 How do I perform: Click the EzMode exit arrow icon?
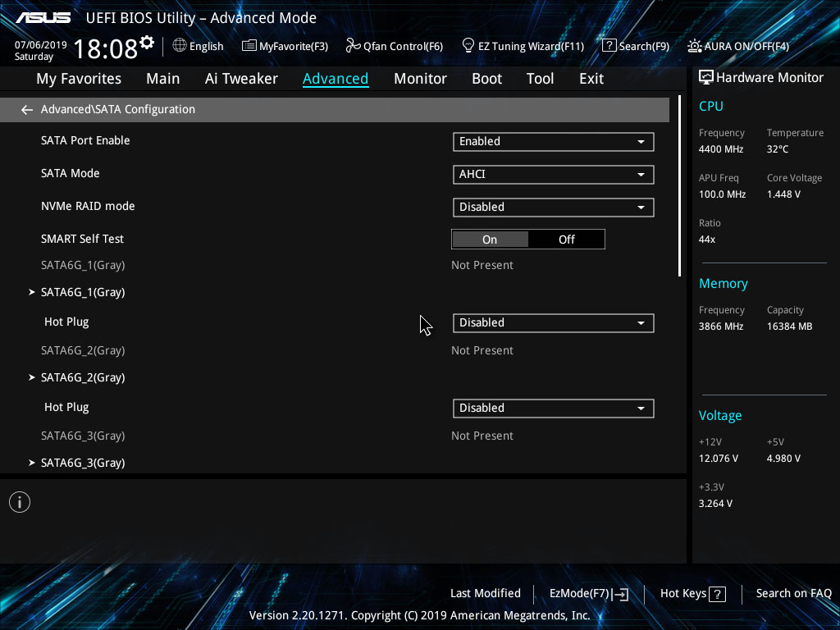pyautogui.click(x=620, y=594)
